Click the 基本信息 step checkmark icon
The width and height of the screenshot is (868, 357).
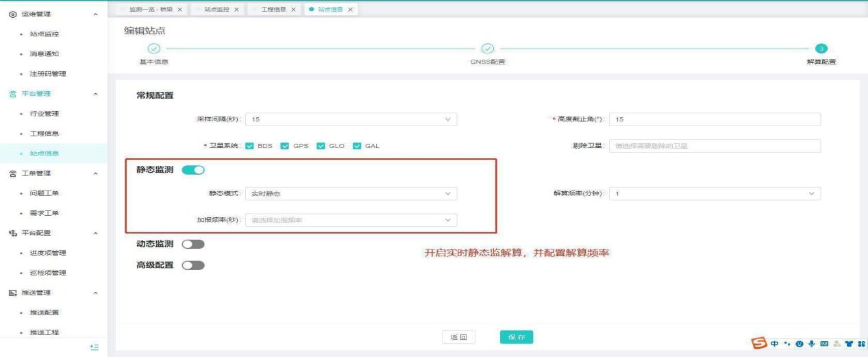[154, 48]
